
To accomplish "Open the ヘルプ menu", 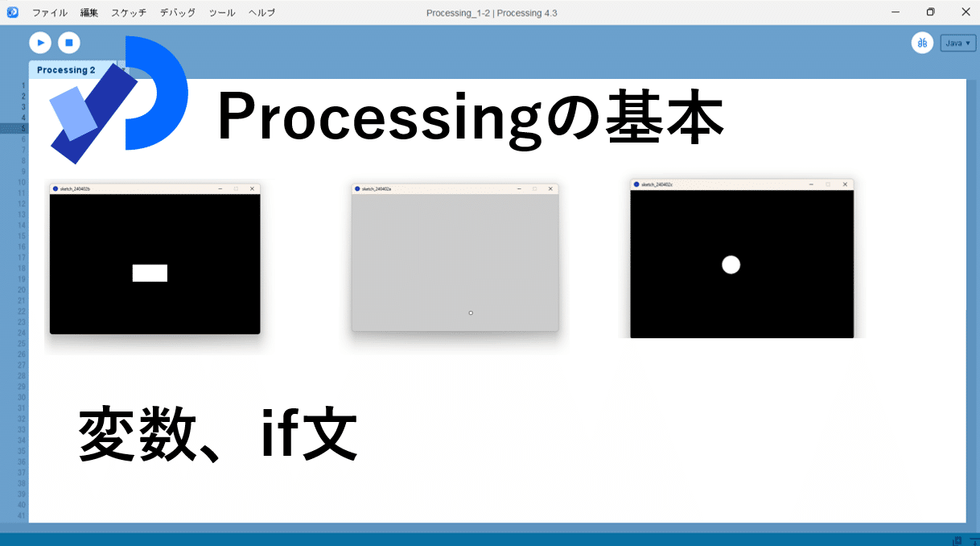I will coord(261,12).
